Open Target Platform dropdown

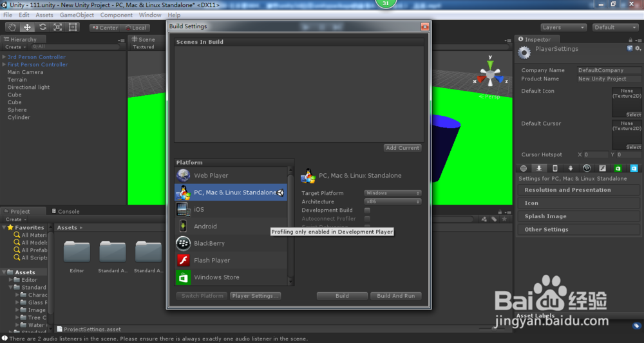[393, 193]
